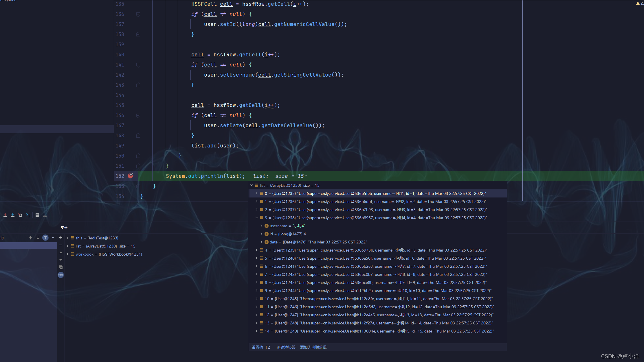The image size is (644, 362).
Task: Expand the workbook variable node
Action: click(x=67, y=254)
